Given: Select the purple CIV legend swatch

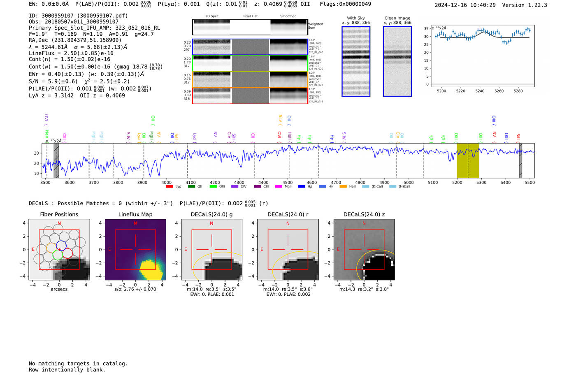Looking at the screenshot, I should 235,187.
